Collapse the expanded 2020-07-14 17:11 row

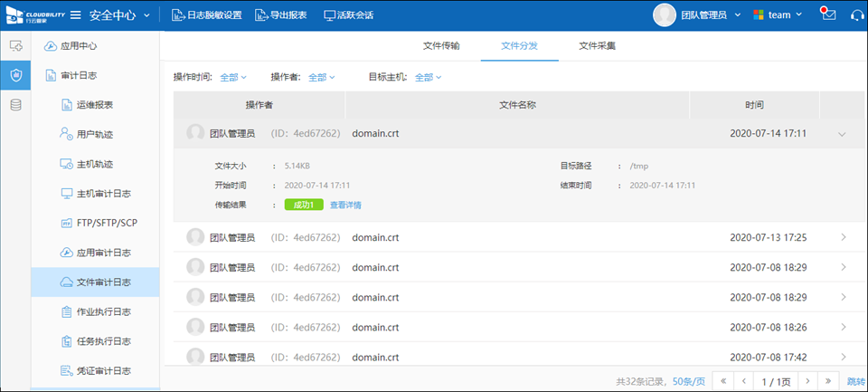tap(843, 134)
